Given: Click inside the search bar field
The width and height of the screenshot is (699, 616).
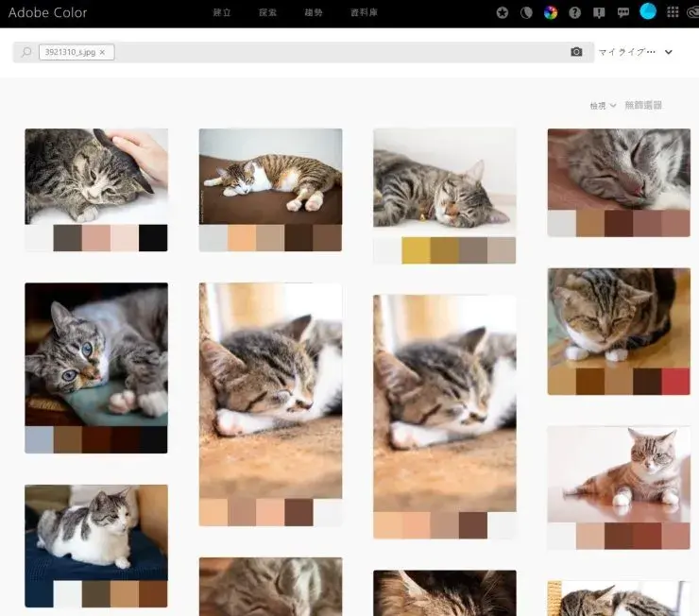Looking at the screenshot, I should [x=303, y=52].
